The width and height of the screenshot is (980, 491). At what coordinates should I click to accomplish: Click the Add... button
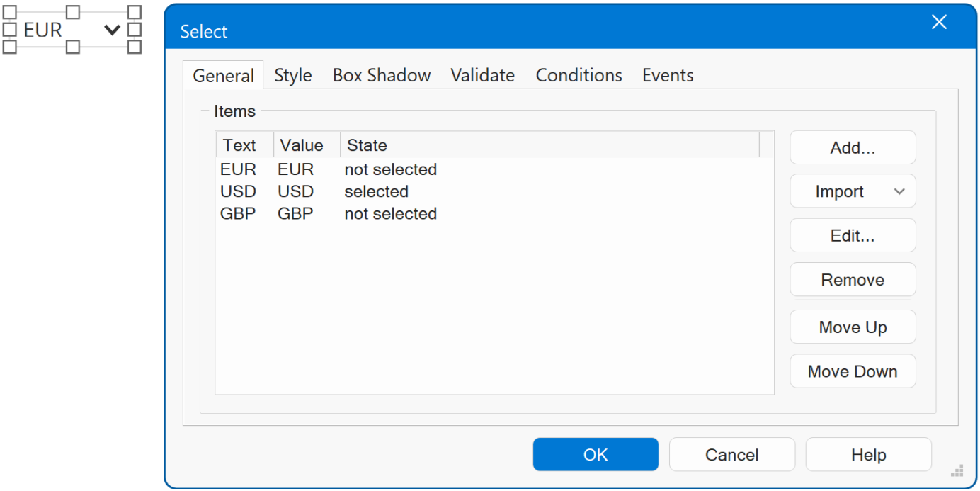point(852,148)
